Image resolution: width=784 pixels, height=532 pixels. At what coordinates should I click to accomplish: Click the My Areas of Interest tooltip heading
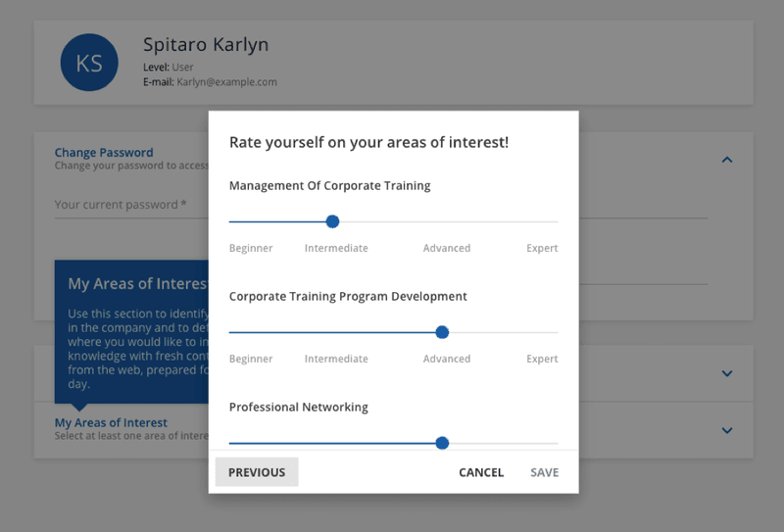click(x=138, y=283)
